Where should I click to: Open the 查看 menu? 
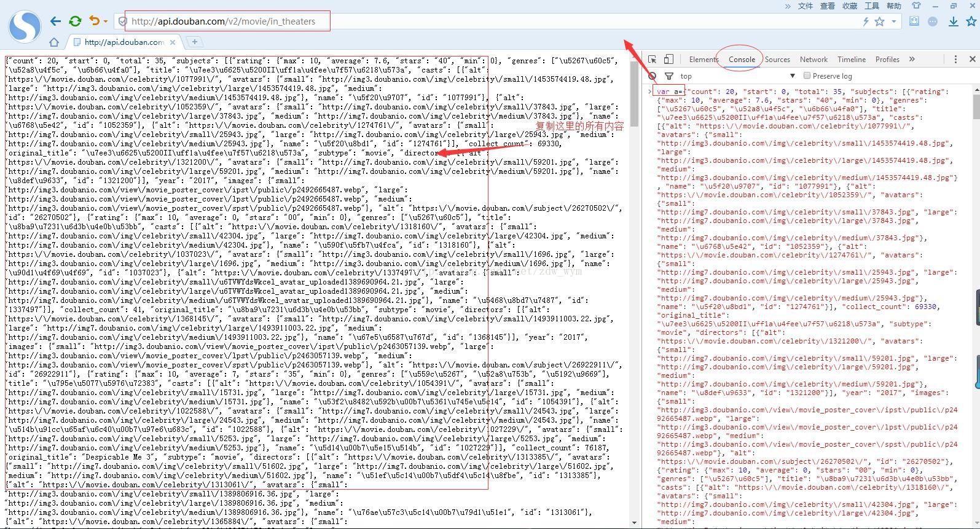pyautogui.click(x=828, y=6)
